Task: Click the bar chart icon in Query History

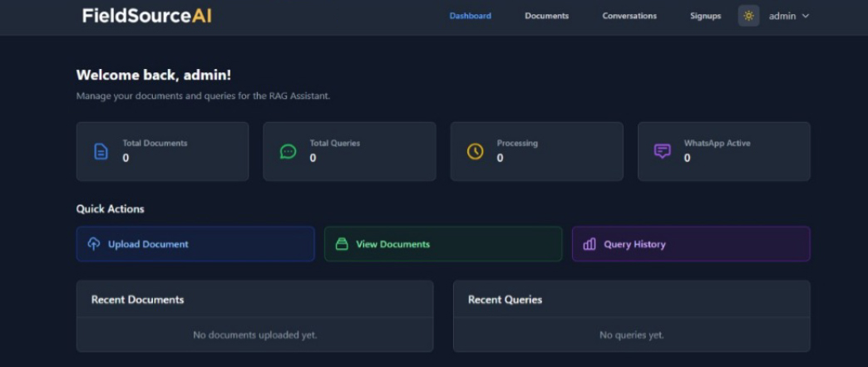Action: click(x=589, y=244)
